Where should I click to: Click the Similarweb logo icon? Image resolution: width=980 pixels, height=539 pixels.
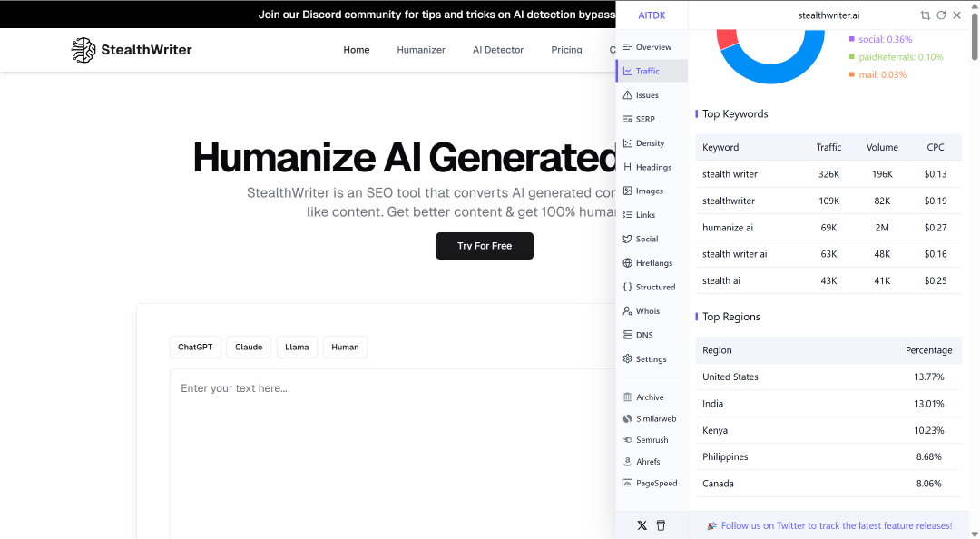[x=628, y=418]
